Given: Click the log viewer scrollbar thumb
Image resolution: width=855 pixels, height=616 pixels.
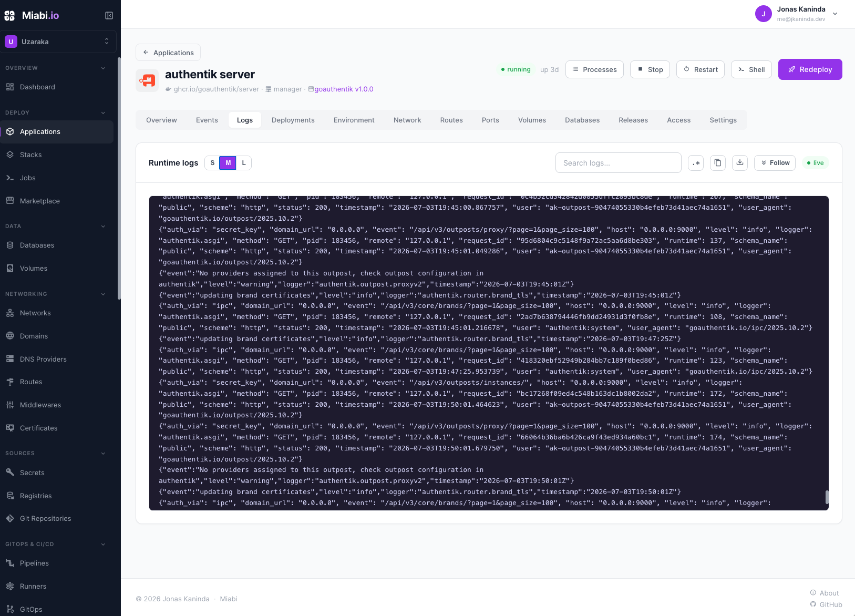Looking at the screenshot, I should (x=827, y=497).
